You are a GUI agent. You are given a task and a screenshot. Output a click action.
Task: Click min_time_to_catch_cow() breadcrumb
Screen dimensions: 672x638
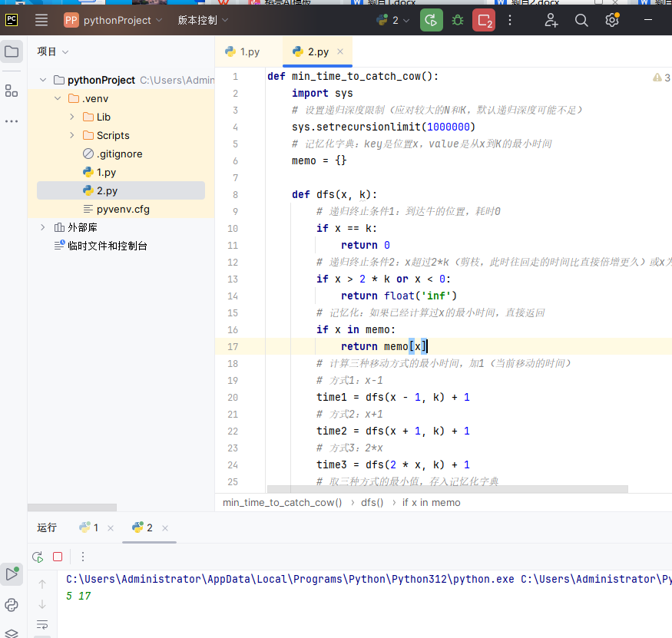283,503
